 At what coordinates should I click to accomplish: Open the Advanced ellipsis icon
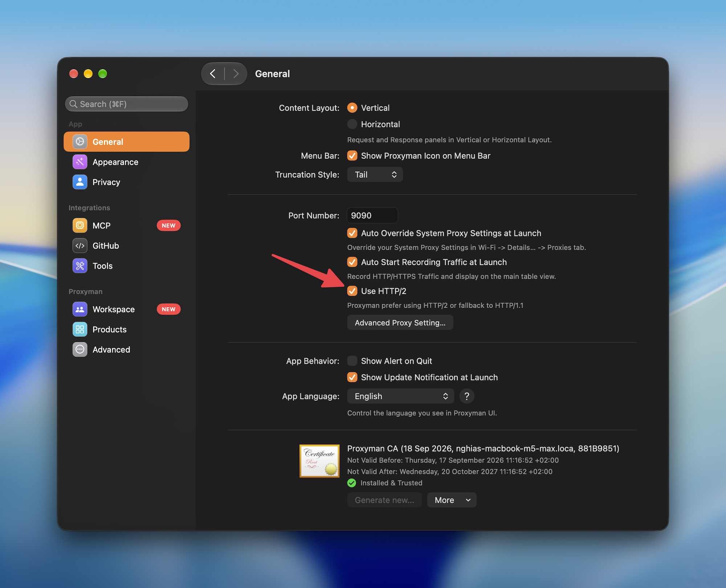(x=80, y=350)
